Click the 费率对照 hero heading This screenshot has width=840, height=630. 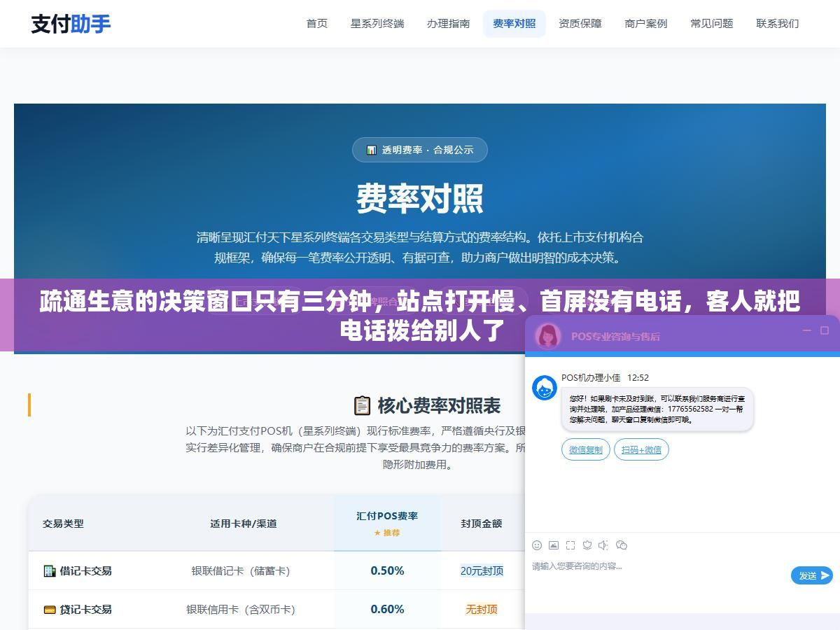pyautogui.click(x=420, y=199)
